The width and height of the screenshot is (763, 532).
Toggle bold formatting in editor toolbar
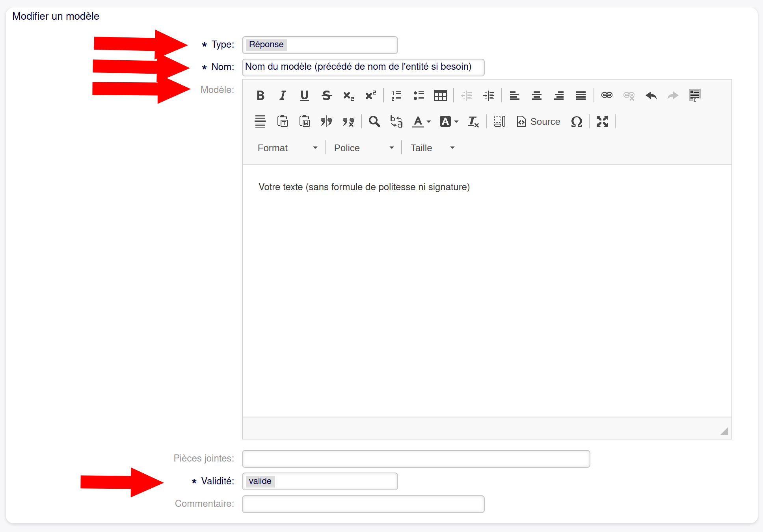260,96
